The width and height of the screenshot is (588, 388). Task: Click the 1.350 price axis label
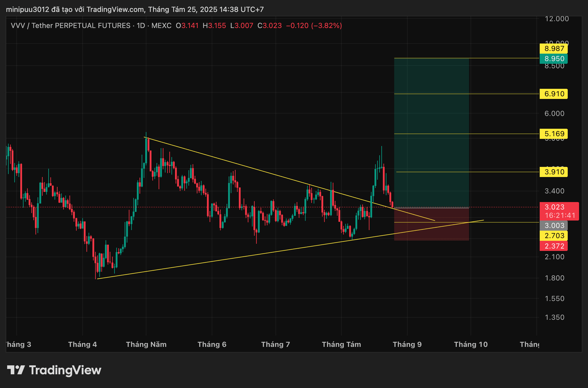[x=554, y=317]
